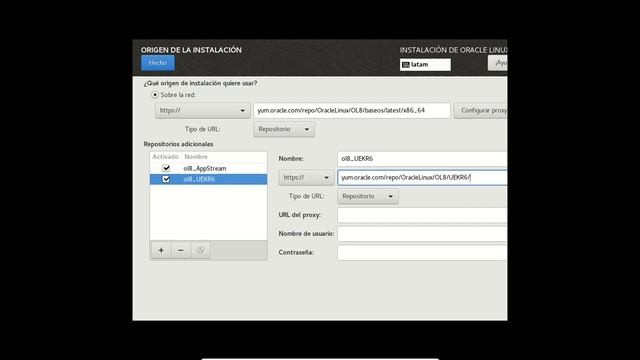
Task: Open the upper Tipo de URL Repositorio dropdown
Action: [284, 129]
